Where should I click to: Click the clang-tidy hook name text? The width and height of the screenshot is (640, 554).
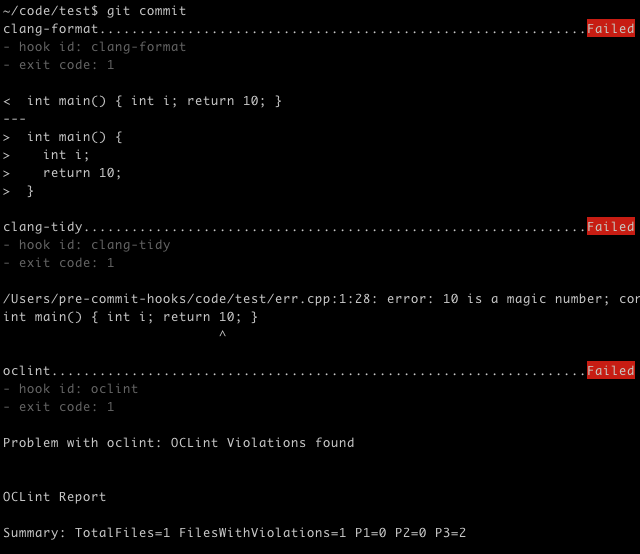[43, 227]
